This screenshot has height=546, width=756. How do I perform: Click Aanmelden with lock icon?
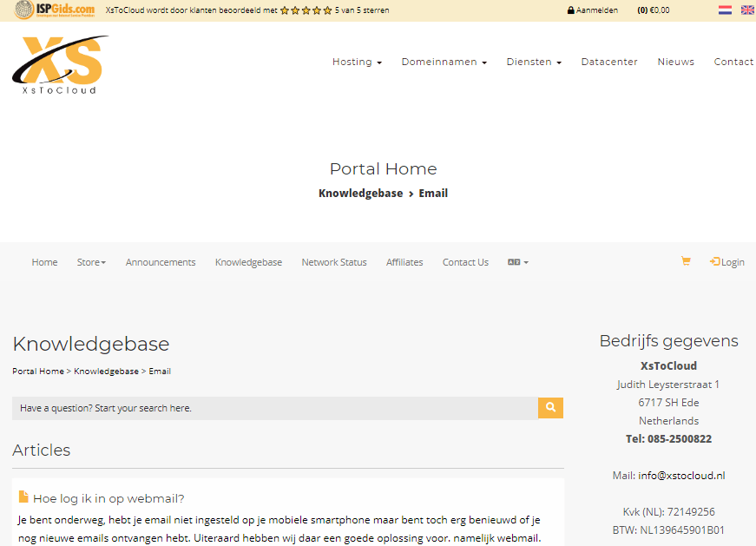(593, 10)
